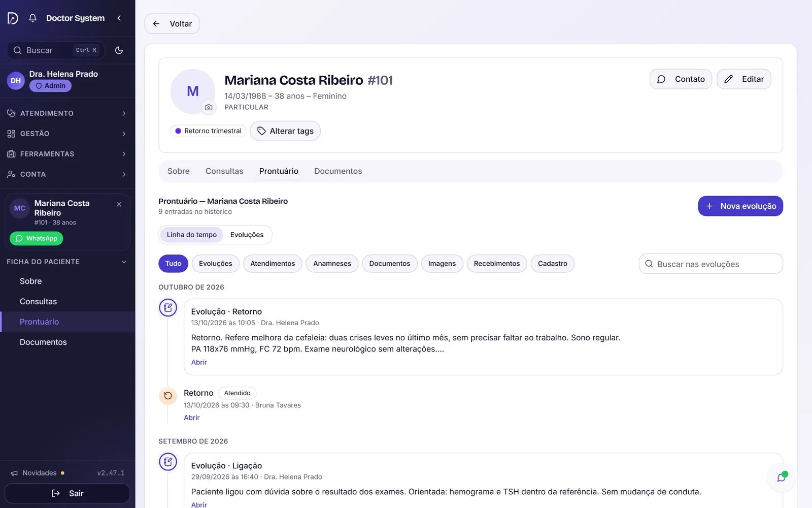
Task: Go back with Voltar button
Action: (172, 24)
